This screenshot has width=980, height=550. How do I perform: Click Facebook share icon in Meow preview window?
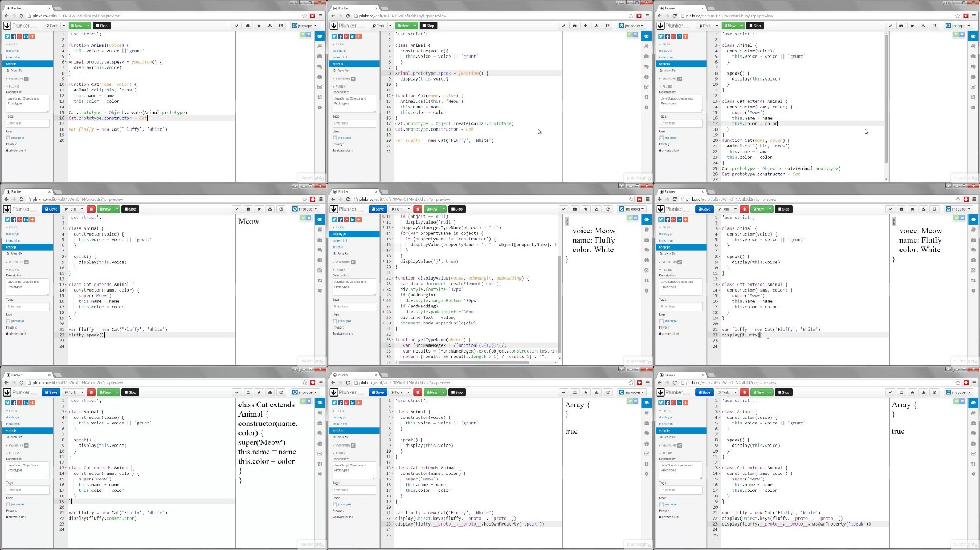(x=14, y=219)
